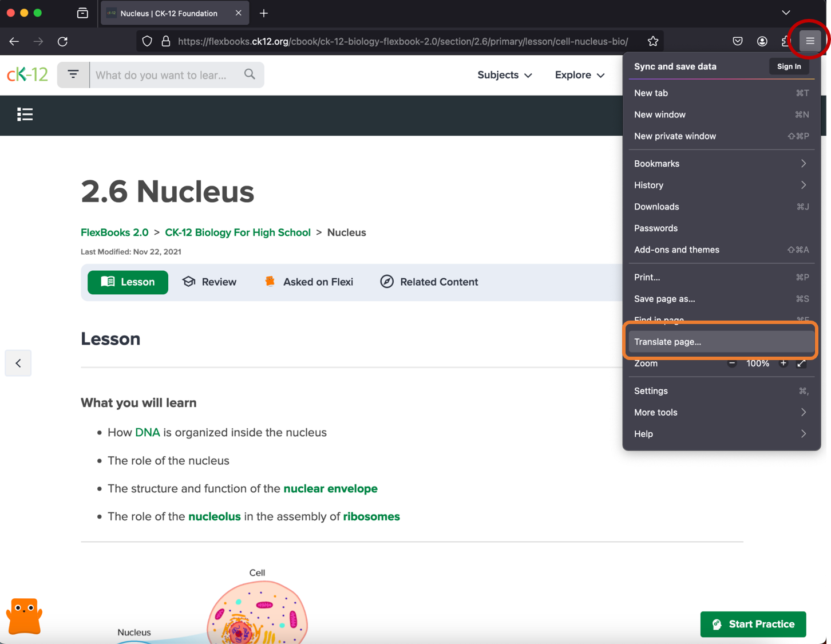
Task: Click the Sign In button
Action: (x=789, y=66)
